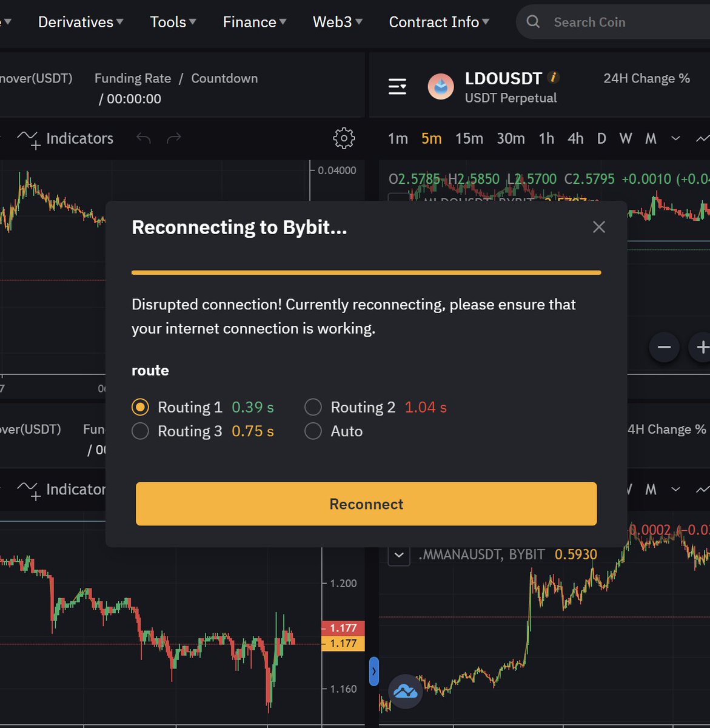710x728 pixels.
Task: Open chart settings gear icon
Action: click(344, 138)
